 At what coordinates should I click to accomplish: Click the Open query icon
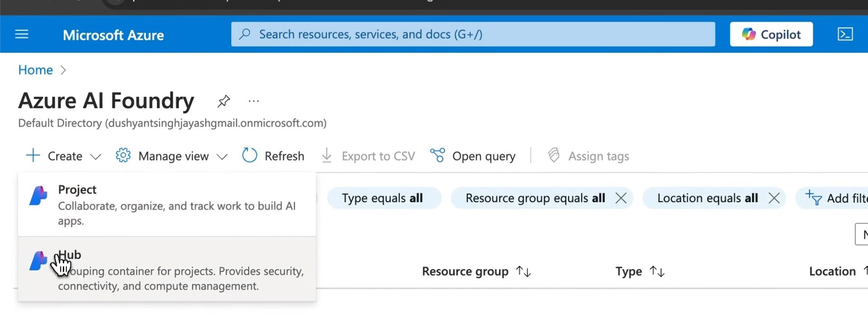(437, 156)
